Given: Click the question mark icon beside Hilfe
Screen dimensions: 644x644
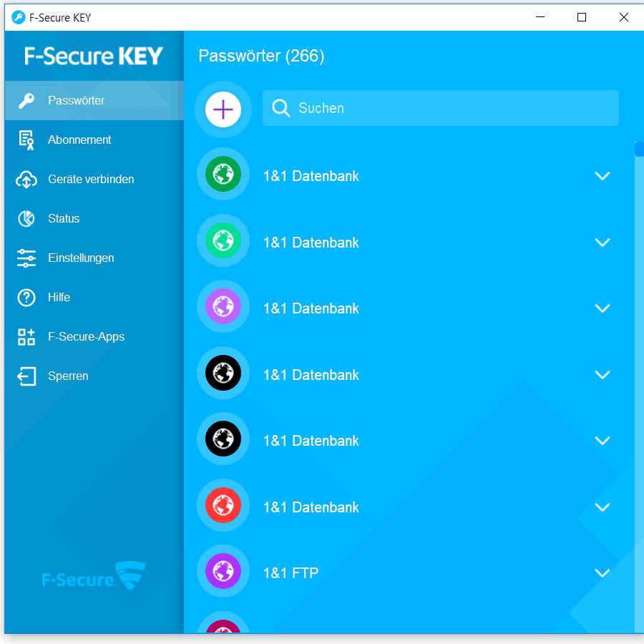Looking at the screenshot, I should tap(26, 298).
